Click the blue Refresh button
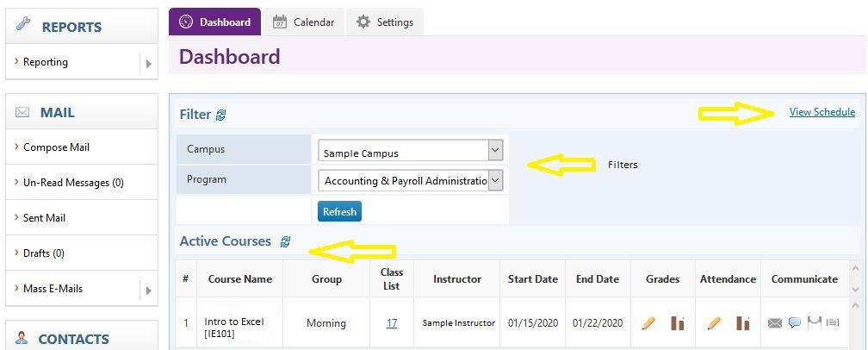The height and width of the screenshot is (350, 868). coord(339,211)
